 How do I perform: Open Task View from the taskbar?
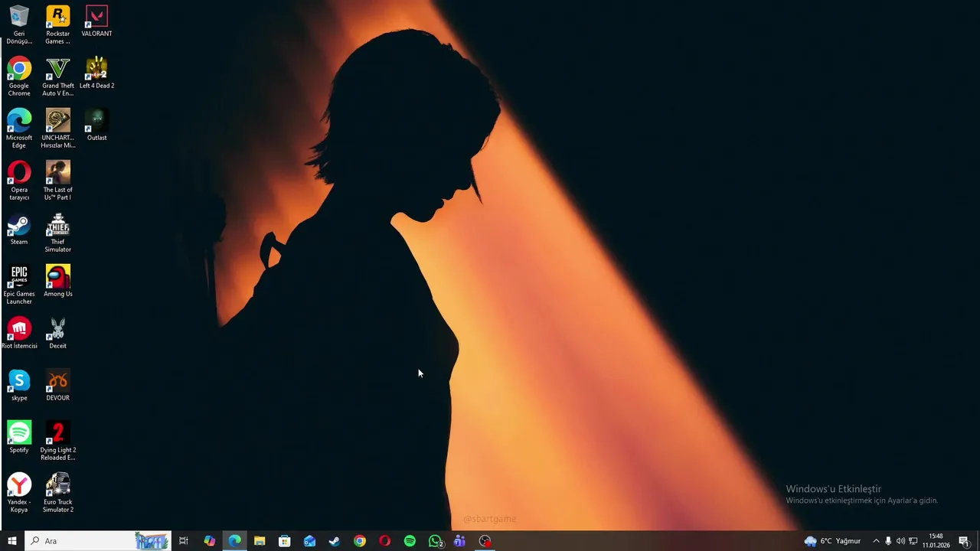tap(184, 541)
